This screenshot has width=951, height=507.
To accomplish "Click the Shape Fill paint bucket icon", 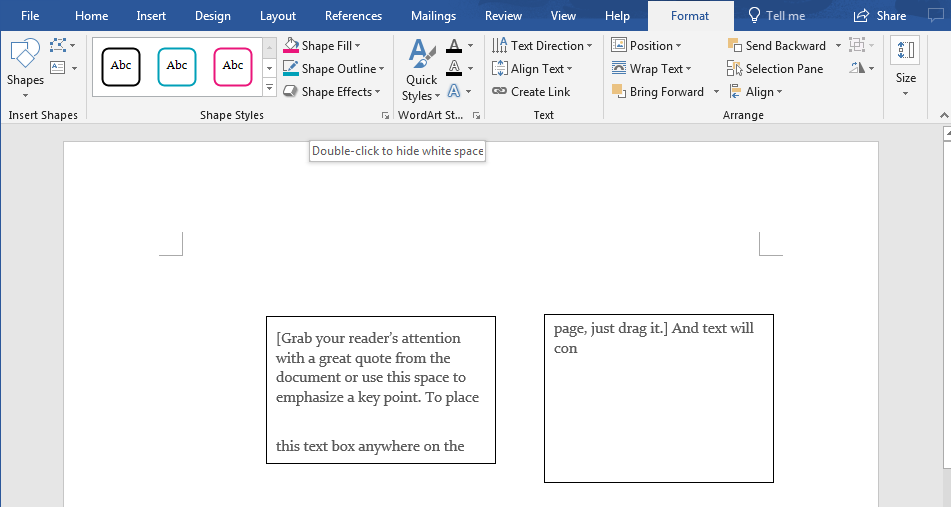I will pos(291,45).
